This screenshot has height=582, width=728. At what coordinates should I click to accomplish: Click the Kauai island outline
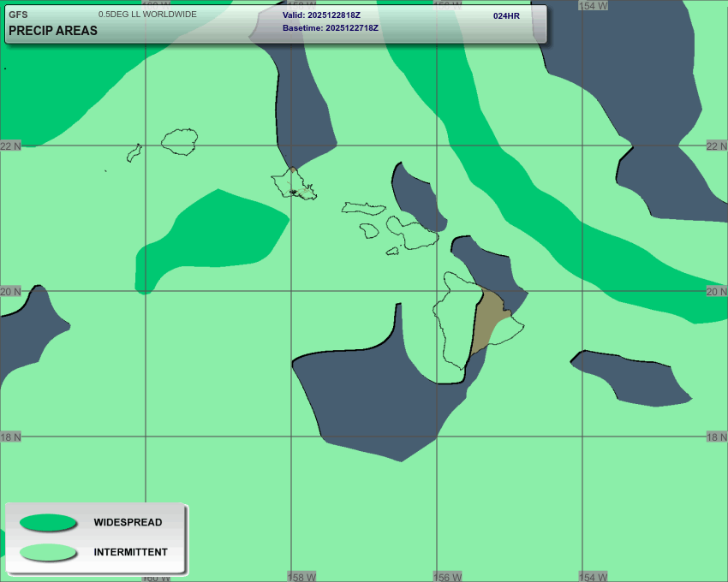180,141
